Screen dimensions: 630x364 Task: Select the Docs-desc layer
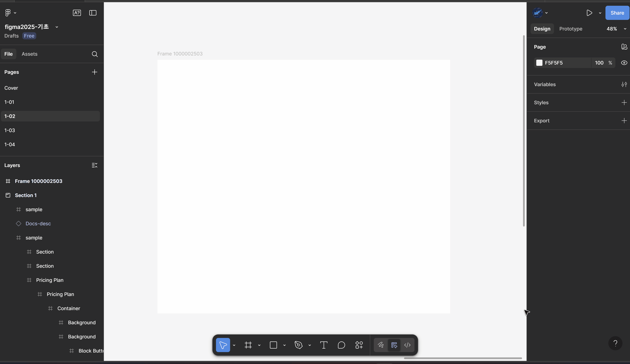pyautogui.click(x=38, y=223)
